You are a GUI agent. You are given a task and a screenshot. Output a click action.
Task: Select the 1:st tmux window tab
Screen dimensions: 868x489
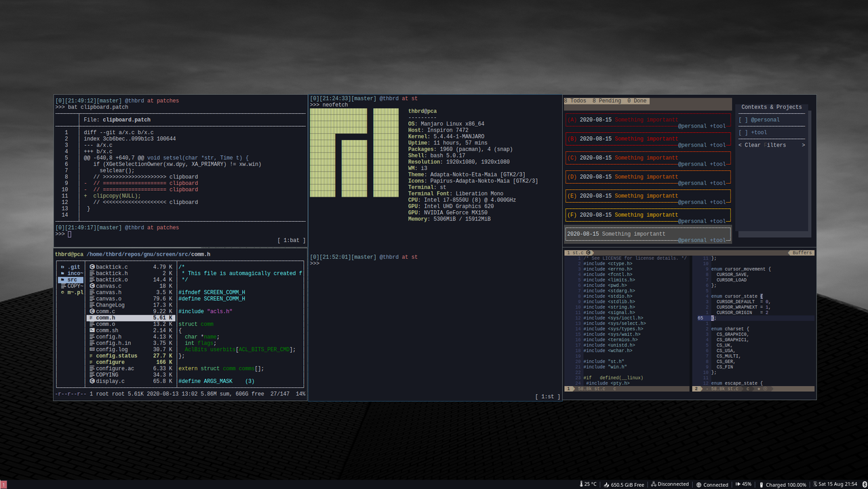(x=547, y=396)
